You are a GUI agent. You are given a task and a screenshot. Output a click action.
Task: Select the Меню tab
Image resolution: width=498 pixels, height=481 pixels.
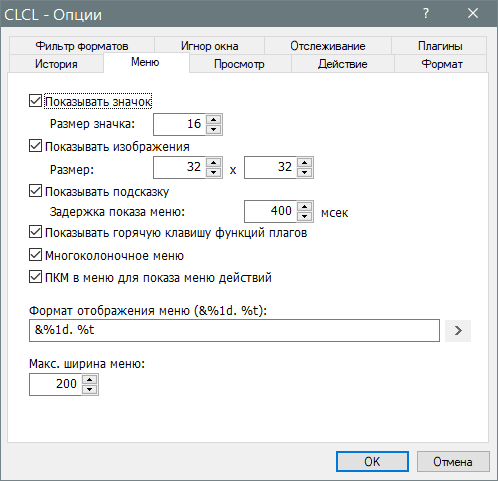click(145, 62)
